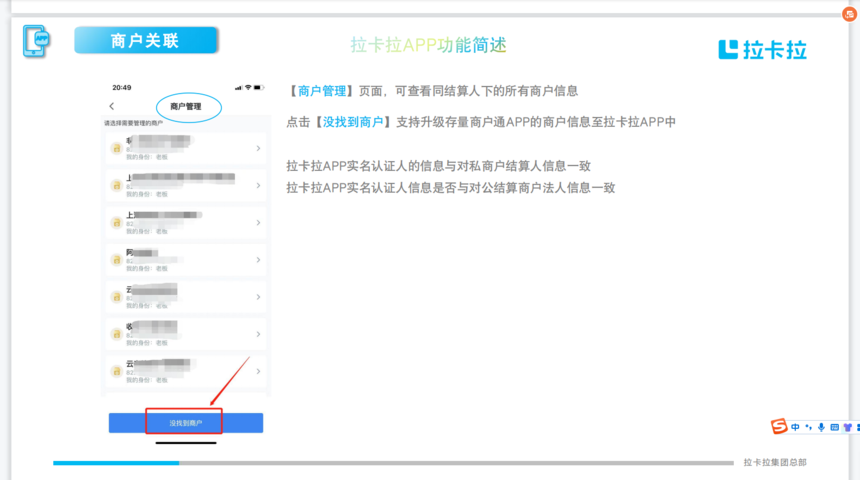Tap the back arrow in the phone screen

pos(111,106)
